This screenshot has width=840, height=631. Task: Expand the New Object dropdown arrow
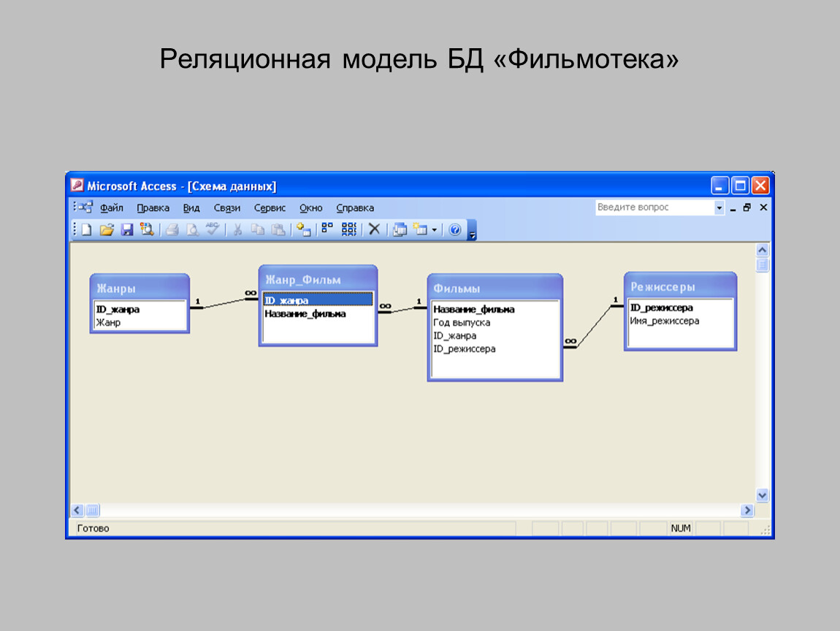[435, 230]
